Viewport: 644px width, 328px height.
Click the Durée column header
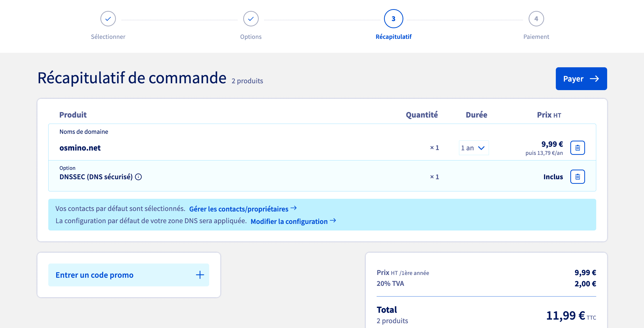click(x=477, y=115)
